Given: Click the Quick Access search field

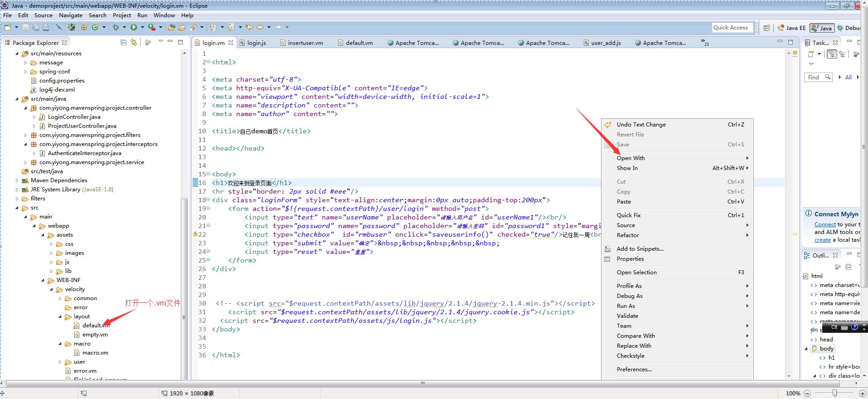Looking at the screenshot, I should tap(732, 28).
